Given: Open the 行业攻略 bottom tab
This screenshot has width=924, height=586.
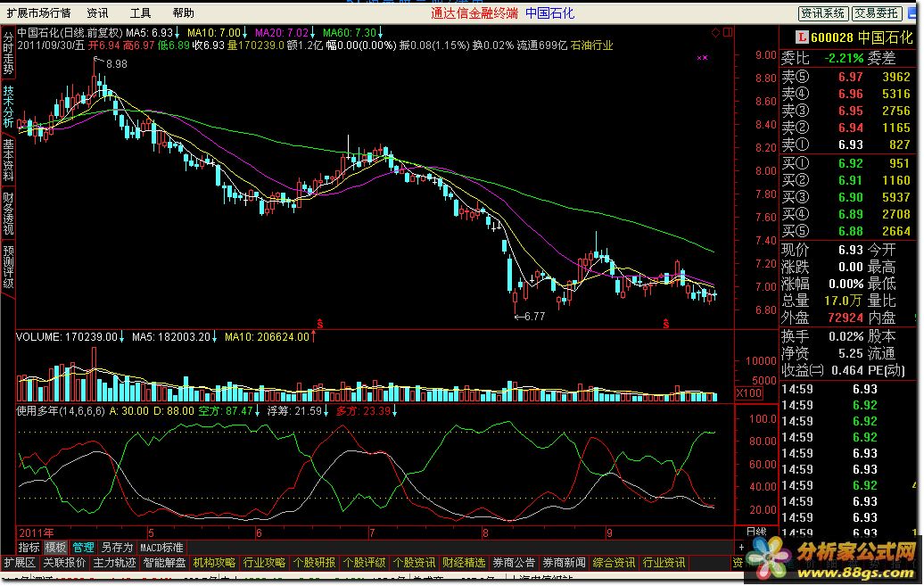Looking at the screenshot, I should tap(265, 563).
